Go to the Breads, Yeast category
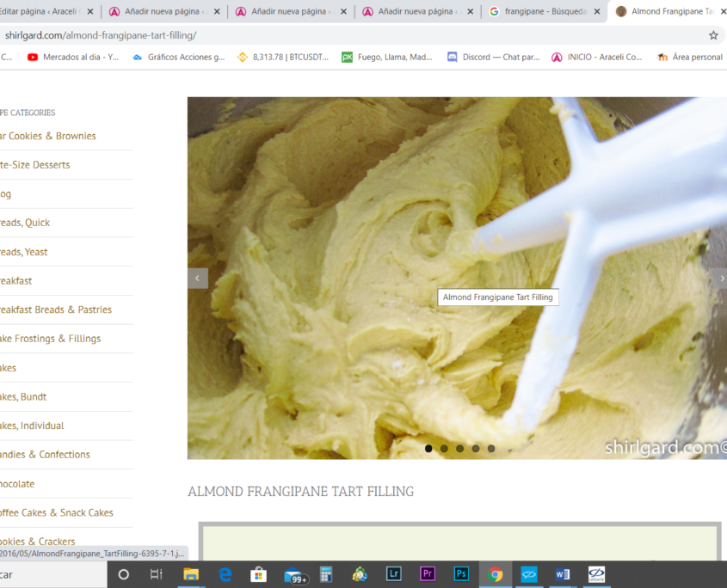Viewport: 727px width, 588px height. [x=23, y=252]
